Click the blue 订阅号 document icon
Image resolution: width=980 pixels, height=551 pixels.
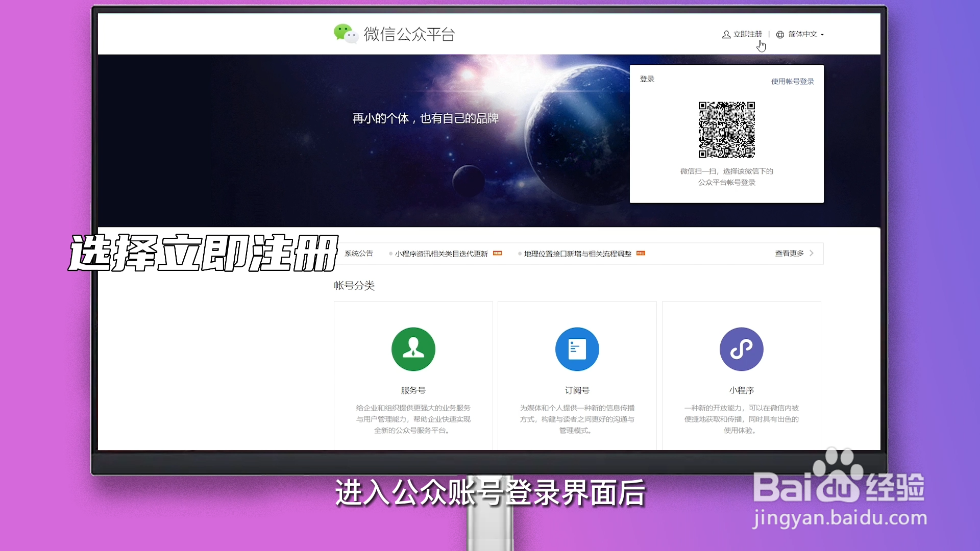[577, 349]
